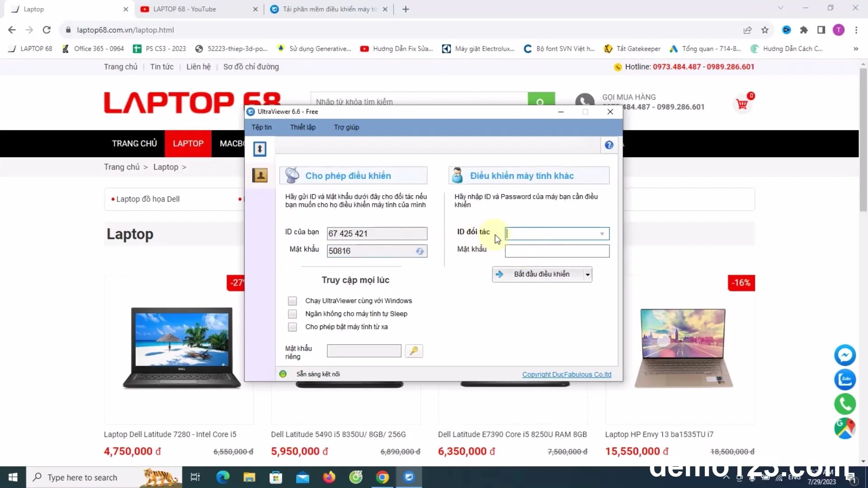
Task: Go to the Tin tức page link
Action: pyautogui.click(x=162, y=67)
